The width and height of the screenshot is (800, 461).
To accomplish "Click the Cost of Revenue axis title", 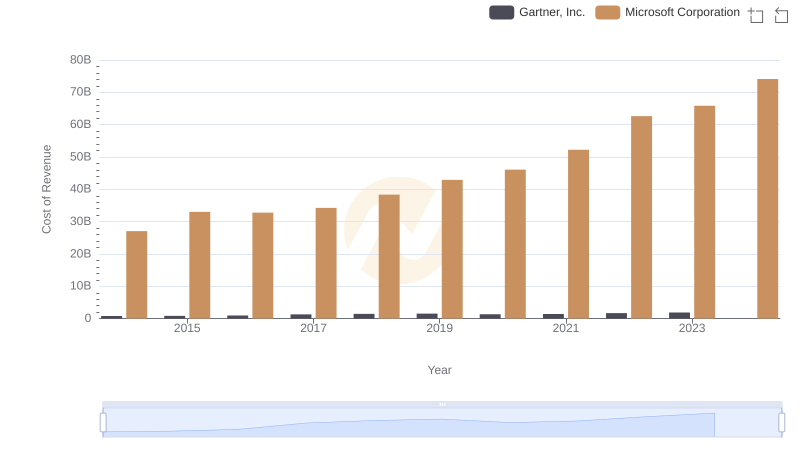I will pyautogui.click(x=46, y=189).
